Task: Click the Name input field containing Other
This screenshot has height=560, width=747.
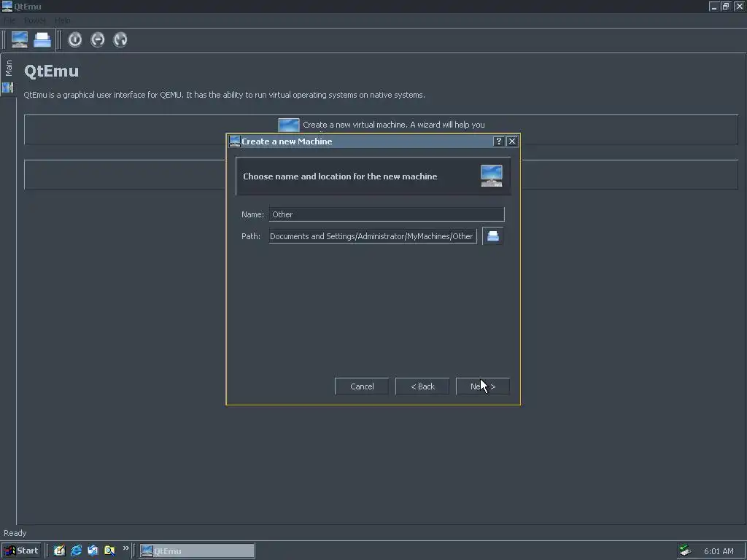Action: (387, 214)
